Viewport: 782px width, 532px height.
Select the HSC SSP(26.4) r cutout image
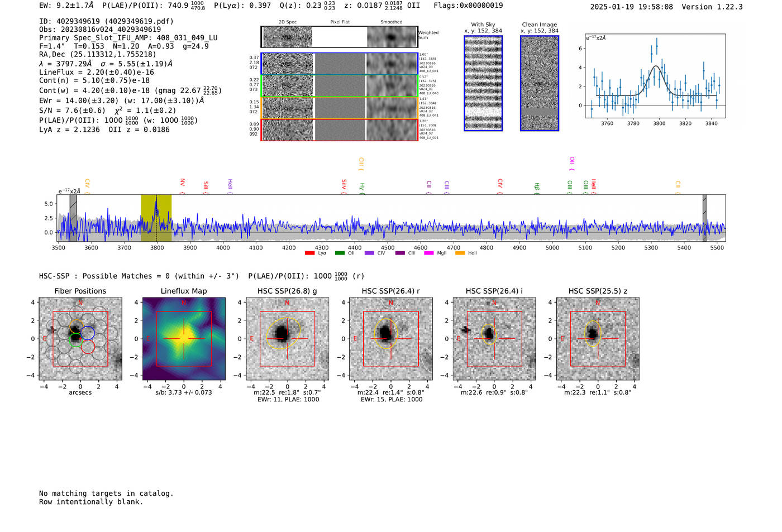[x=391, y=339]
